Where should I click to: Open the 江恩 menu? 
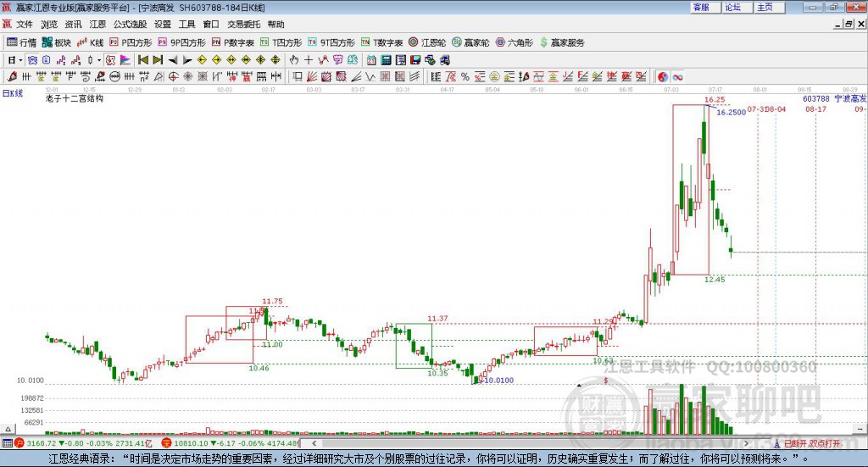97,25
